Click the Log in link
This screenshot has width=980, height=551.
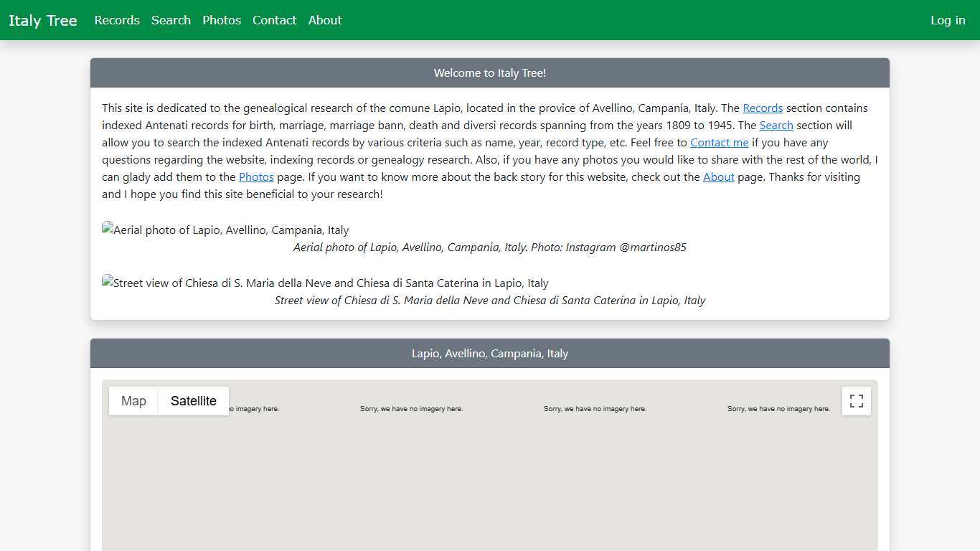tap(947, 20)
